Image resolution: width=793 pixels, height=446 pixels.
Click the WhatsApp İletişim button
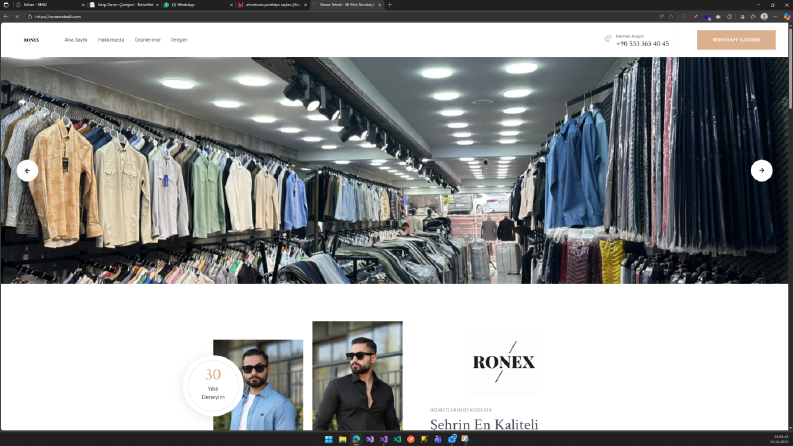[736, 40]
